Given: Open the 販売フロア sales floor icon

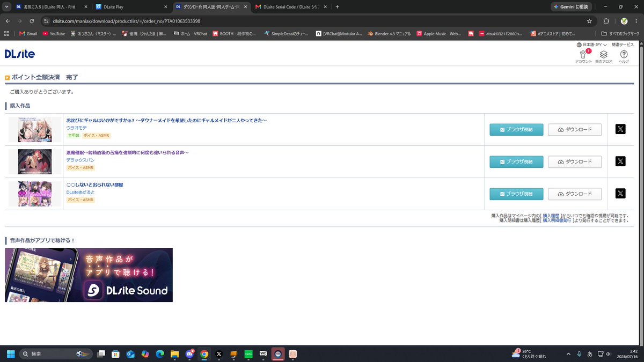Looking at the screenshot, I should click(603, 56).
